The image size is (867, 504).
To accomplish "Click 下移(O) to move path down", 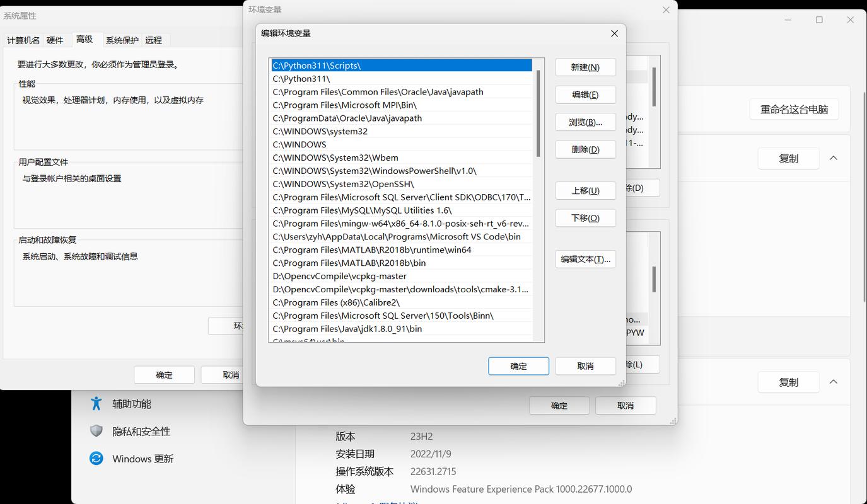I will [585, 217].
